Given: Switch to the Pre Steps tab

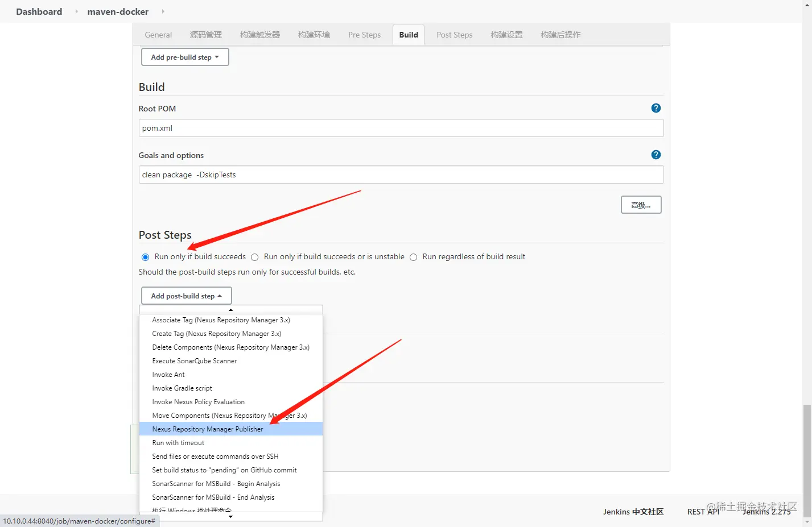Looking at the screenshot, I should 365,35.
